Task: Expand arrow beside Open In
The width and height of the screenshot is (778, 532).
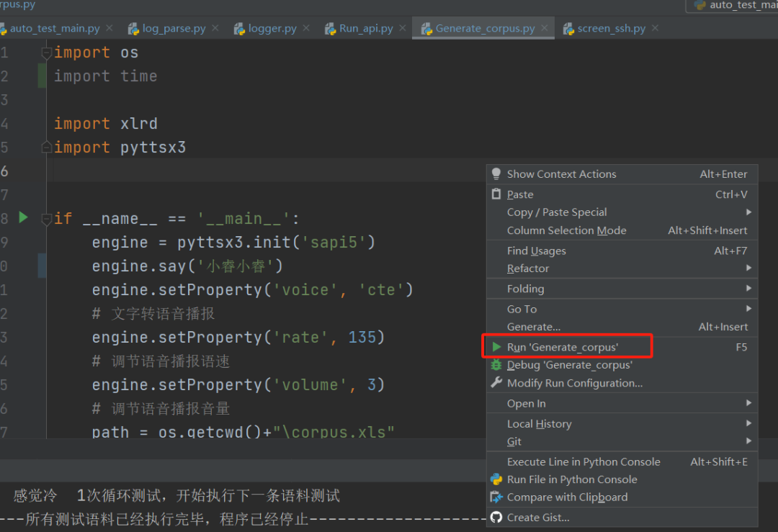Action: [x=748, y=403]
